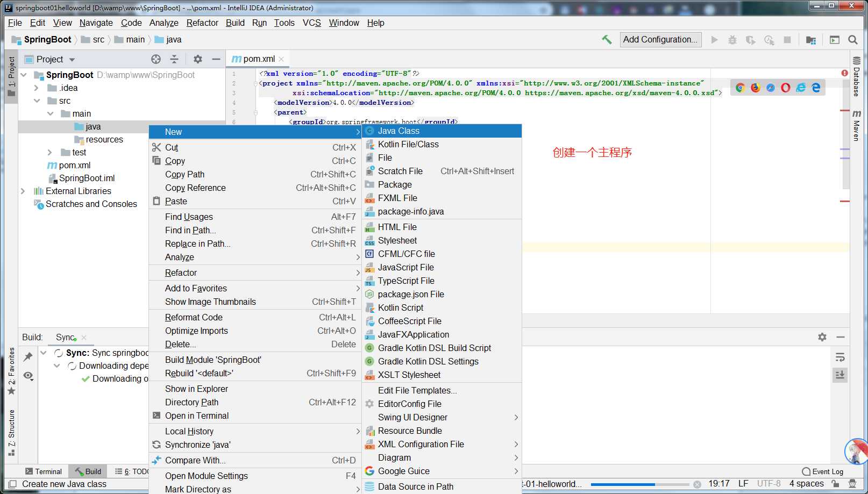Viewport: 868px width, 494px height.
Task: Open in Opera browser icon
Action: point(786,88)
